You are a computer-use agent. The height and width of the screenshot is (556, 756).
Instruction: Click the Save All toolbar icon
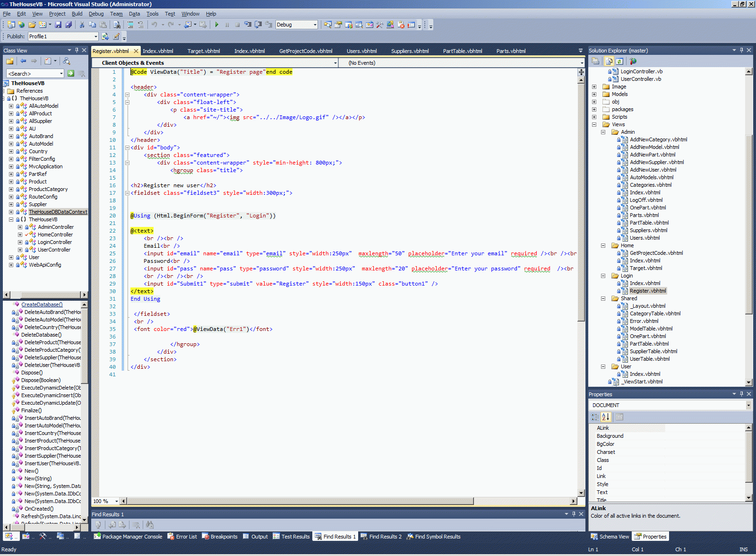tap(69, 25)
